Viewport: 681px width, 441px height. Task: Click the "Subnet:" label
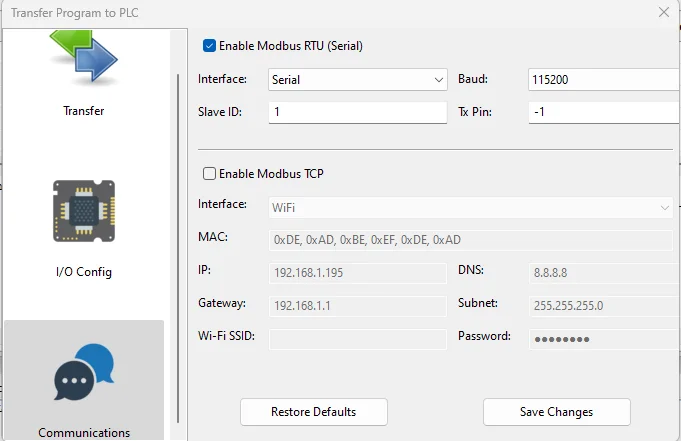[478, 303]
